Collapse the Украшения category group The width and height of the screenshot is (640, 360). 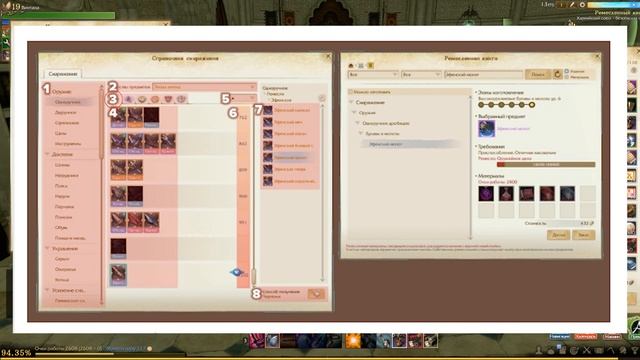coord(47,248)
